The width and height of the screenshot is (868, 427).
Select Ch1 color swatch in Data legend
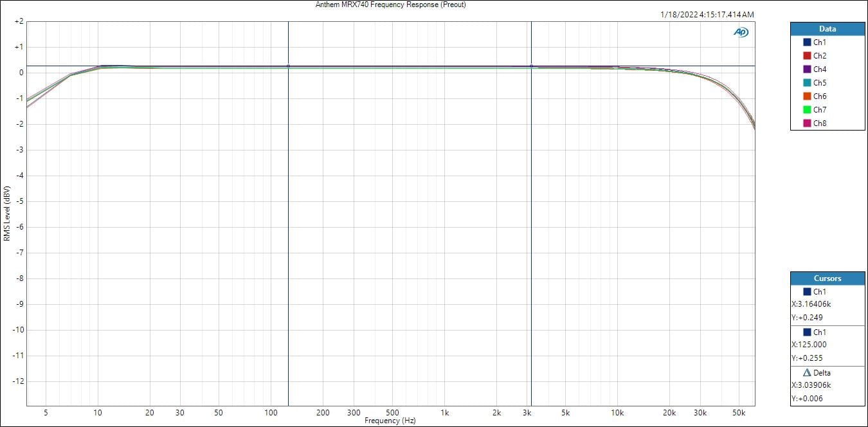(807, 42)
